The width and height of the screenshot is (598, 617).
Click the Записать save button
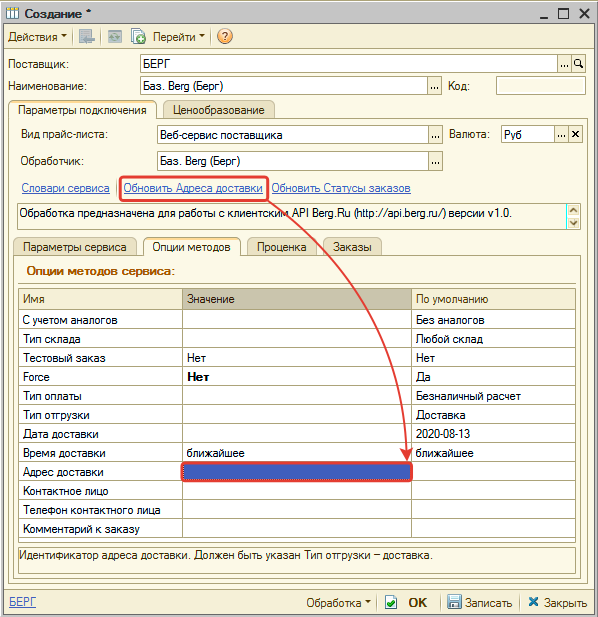click(479, 602)
